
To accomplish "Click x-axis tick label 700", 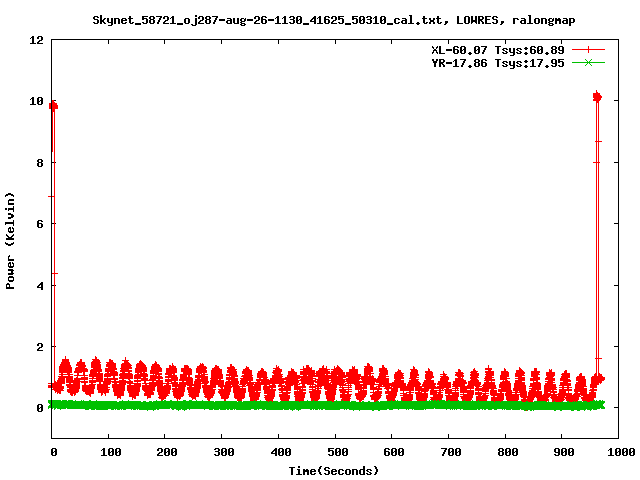I will point(451,452).
